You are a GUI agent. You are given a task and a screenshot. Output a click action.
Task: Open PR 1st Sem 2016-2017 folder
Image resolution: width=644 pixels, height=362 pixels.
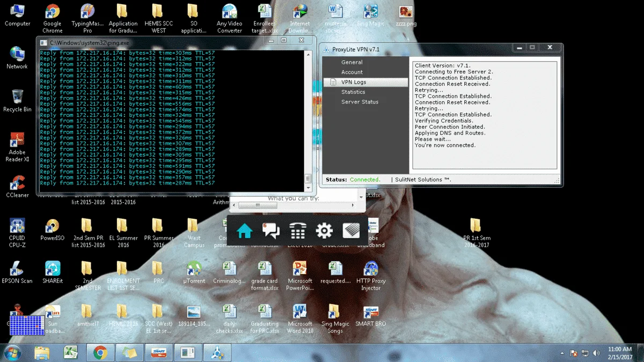click(477, 233)
